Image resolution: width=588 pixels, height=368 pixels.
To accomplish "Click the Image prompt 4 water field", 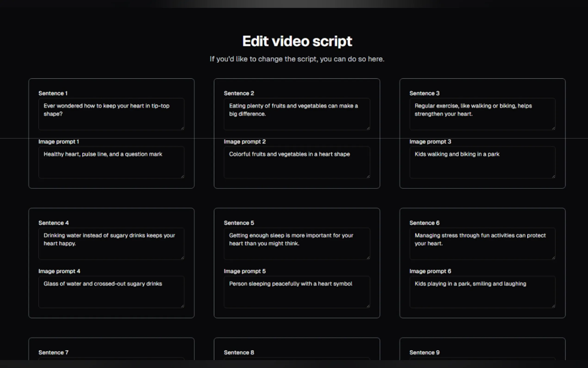I will click(111, 292).
